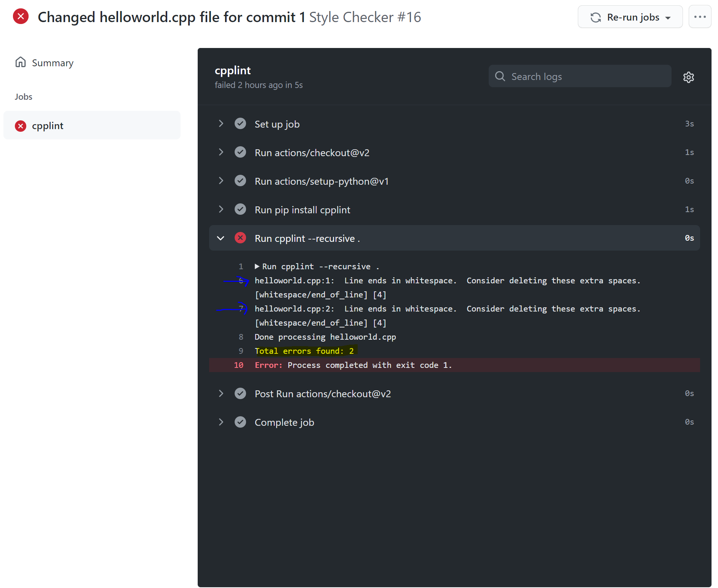Click the red failure icon next to cpplint job
Viewport: 718px width, 588px height.
21,126
